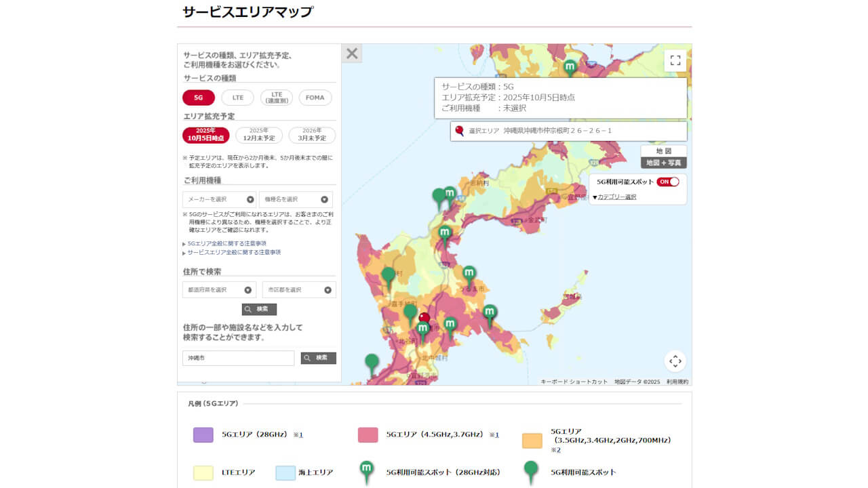This screenshot has width=868, height=488.
Task: Click the red selected-area pin on map
Action: click(x=425, y=318)
